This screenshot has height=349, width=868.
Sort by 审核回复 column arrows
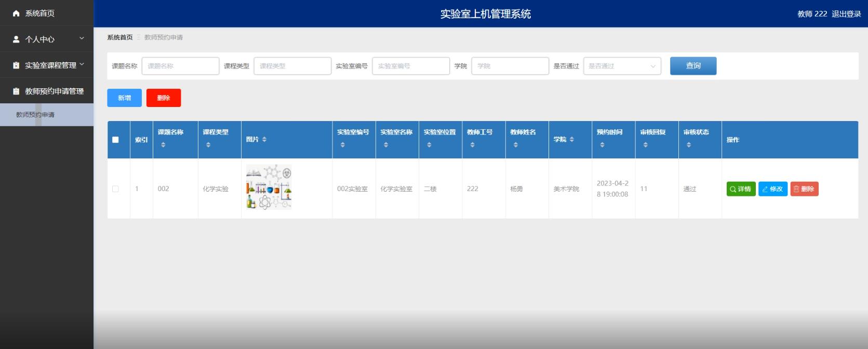coord(646,145)
